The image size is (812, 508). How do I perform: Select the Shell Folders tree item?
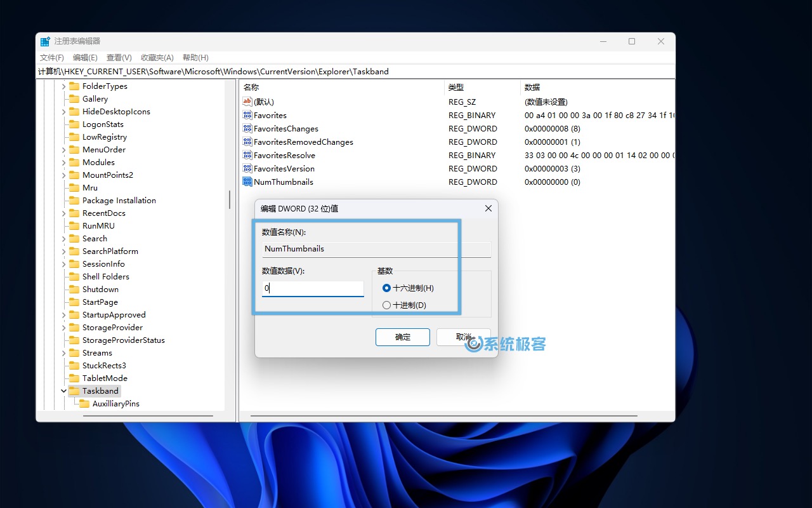click(106, 277)
